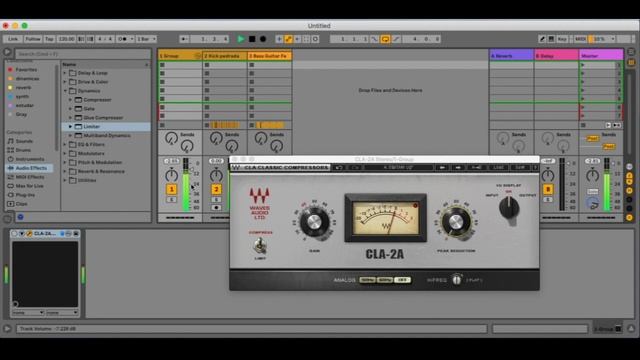The width and height of the screenshot is (640, 360).
Task: Click the Preview headphone icon in browser
Action: tap(20, 217)
